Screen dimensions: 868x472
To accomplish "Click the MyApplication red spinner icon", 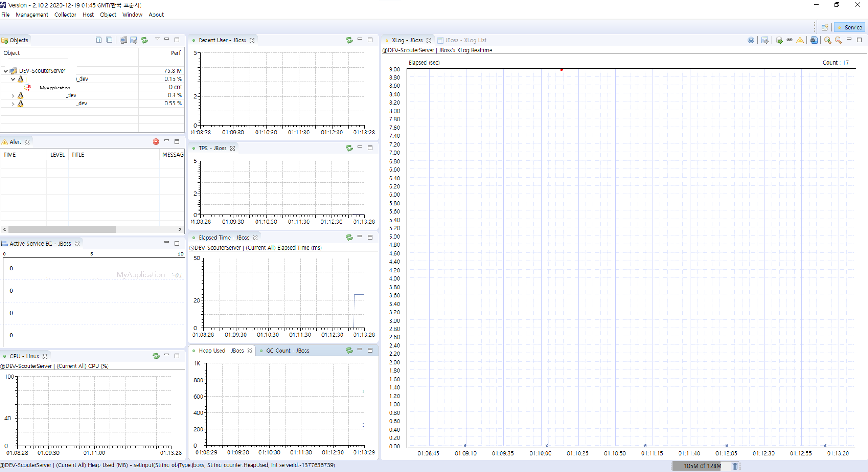I will pos(28,87).
